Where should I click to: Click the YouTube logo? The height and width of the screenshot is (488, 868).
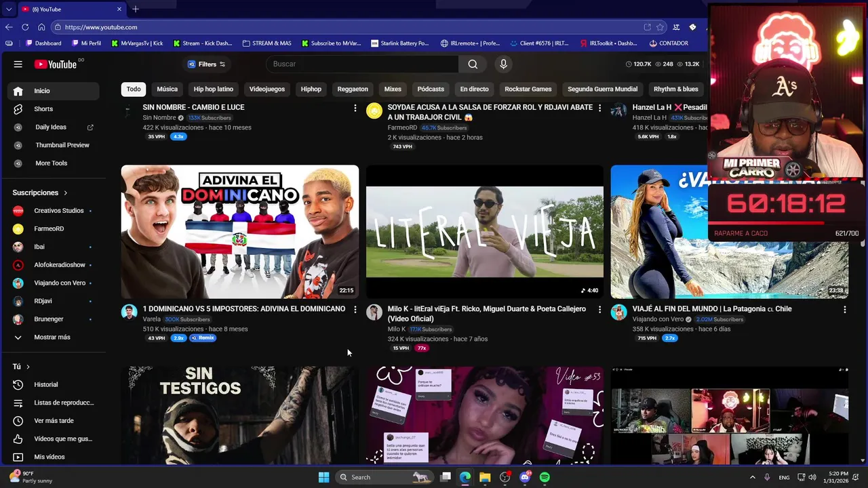pyautogui.click(x=56, y=64)
